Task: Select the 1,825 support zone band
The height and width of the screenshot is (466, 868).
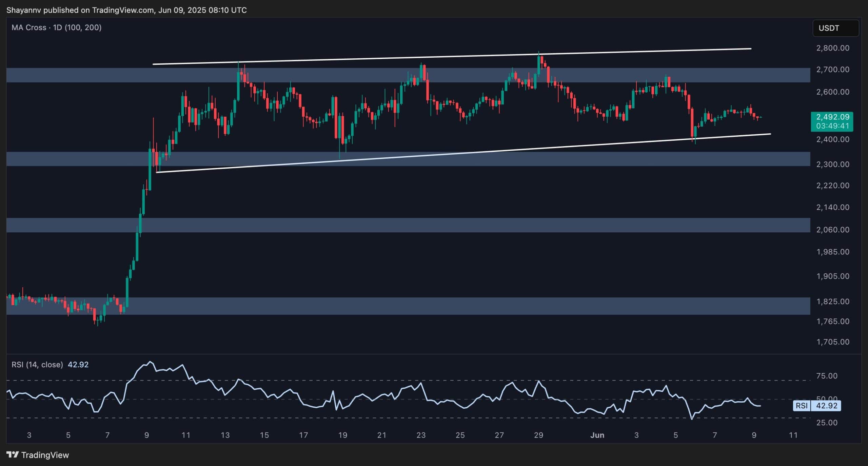Action: [x=407, y=306]
